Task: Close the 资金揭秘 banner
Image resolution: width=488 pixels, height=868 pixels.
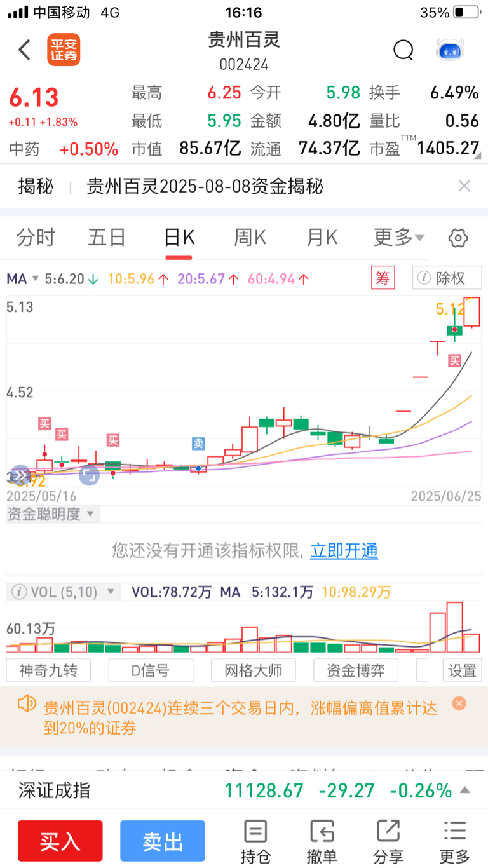Action: 464,186
